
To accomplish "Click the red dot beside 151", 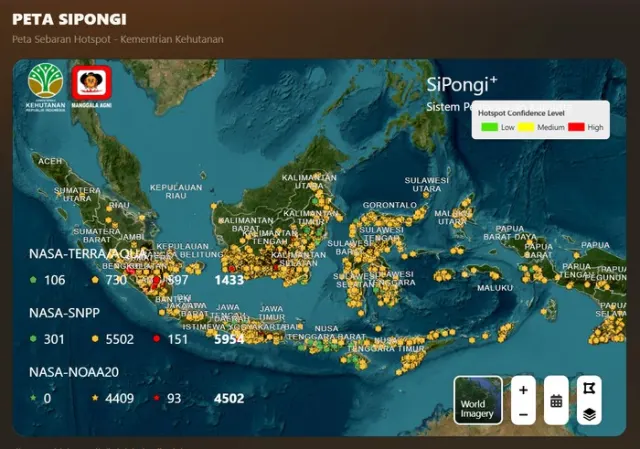I will (156, 338).
